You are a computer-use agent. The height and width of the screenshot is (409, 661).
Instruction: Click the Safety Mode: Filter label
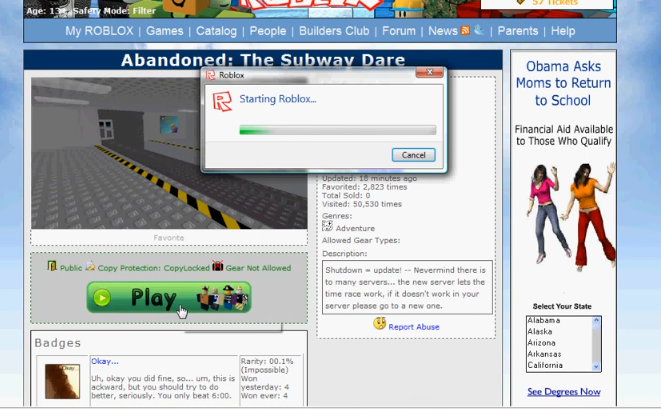pyautogui.click(x=114, y=11)
